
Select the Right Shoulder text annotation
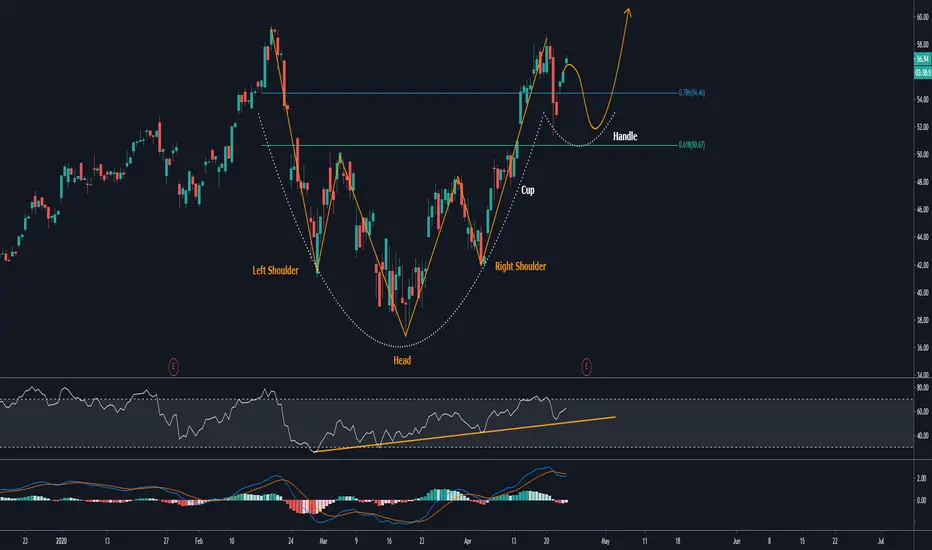pyautogui.click(x=520, y=266)
